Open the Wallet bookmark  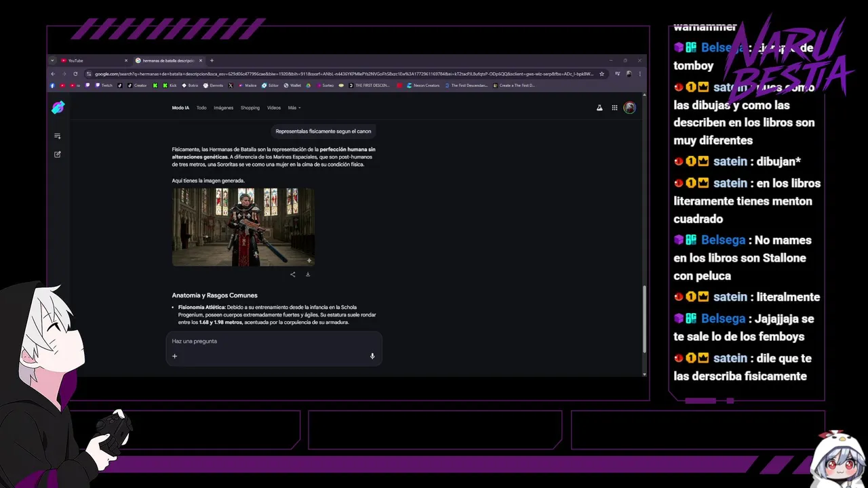[x=293, y=85]
